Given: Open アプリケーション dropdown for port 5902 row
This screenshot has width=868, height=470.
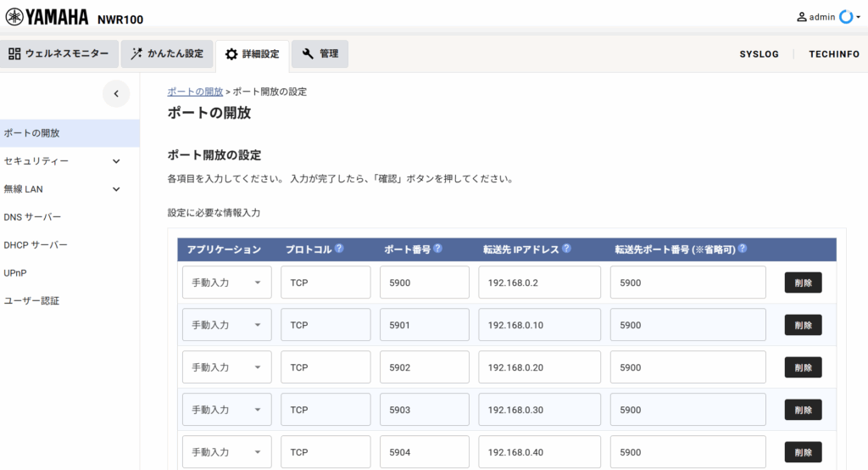Looking at the screenshot, I should [226, 367].
